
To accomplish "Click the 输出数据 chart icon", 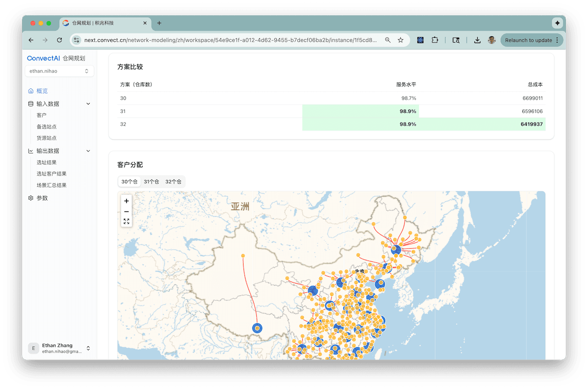I will [30, 151].
